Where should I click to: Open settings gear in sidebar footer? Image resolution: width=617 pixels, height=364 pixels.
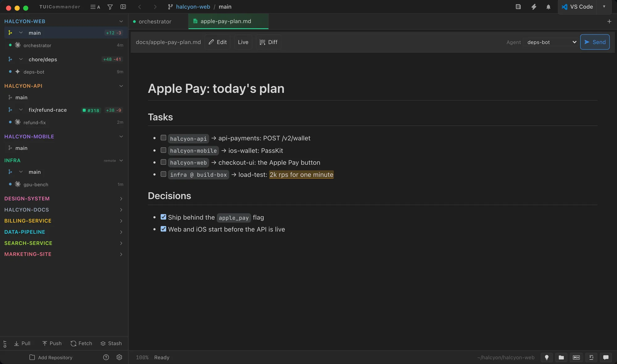coord(119,357)
